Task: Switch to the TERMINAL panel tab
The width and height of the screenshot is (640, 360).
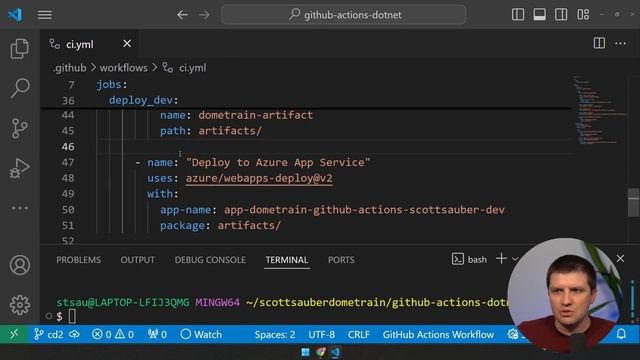Action: (x=287, y=260)
